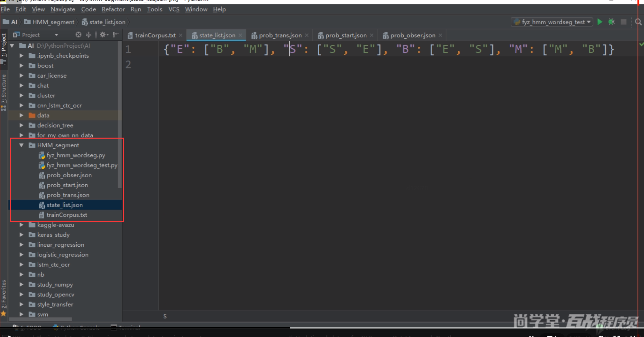Close the state_list.json tab
Screen dimensions: 644x337
(x=240, y=35)
